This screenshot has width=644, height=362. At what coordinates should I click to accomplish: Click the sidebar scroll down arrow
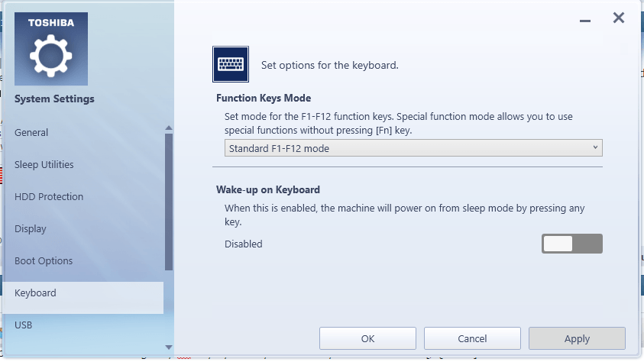(x=169, y=346)
